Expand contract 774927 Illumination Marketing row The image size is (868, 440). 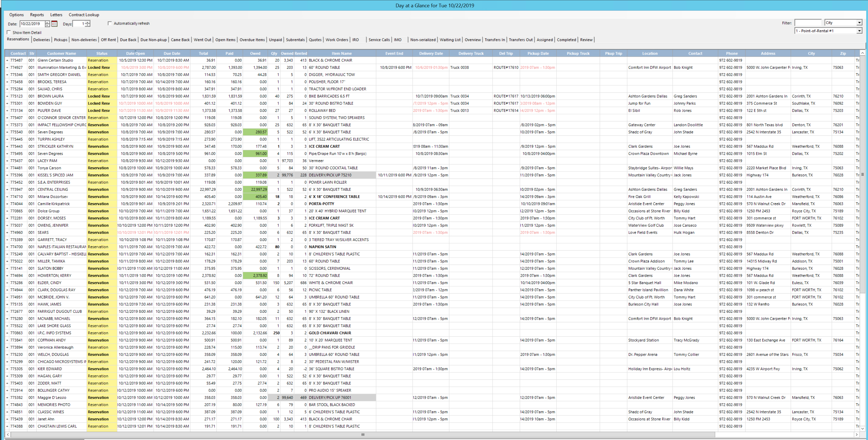[7, 67]
